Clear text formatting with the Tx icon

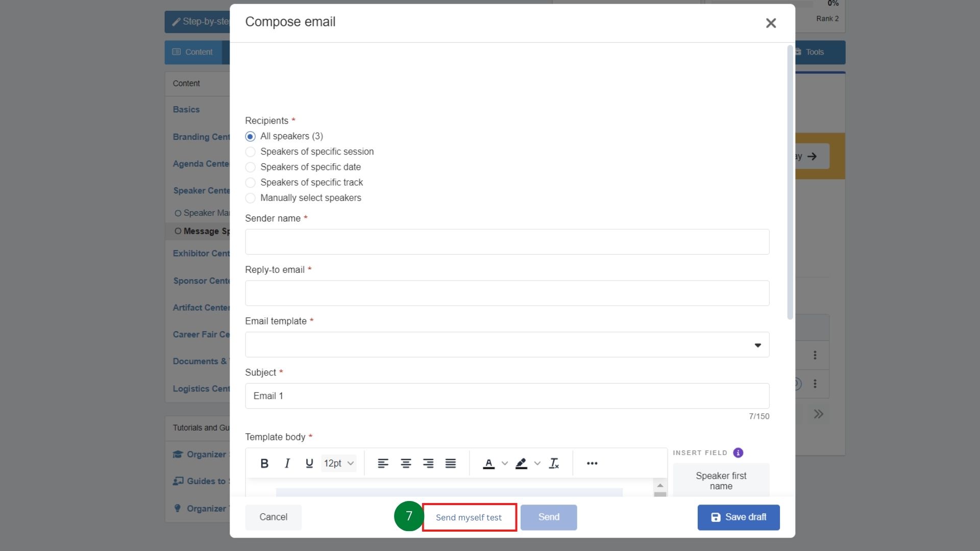pos(554,463)
